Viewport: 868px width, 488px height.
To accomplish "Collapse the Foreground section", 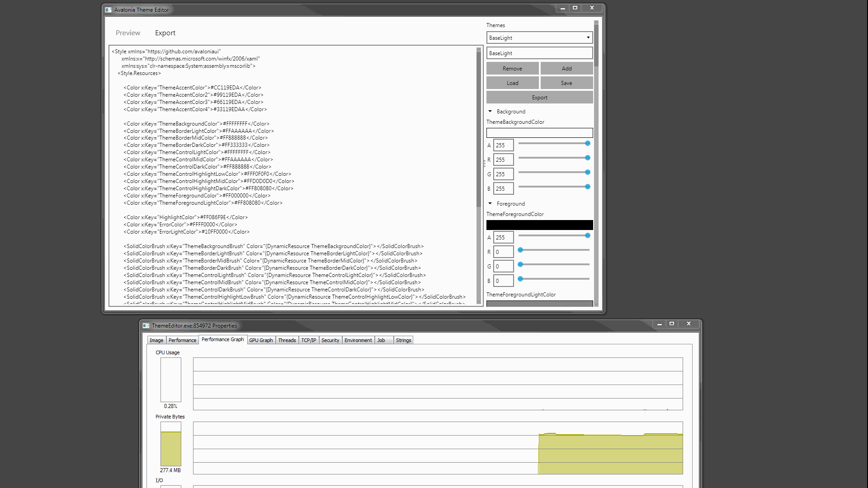I will point(490,203).
